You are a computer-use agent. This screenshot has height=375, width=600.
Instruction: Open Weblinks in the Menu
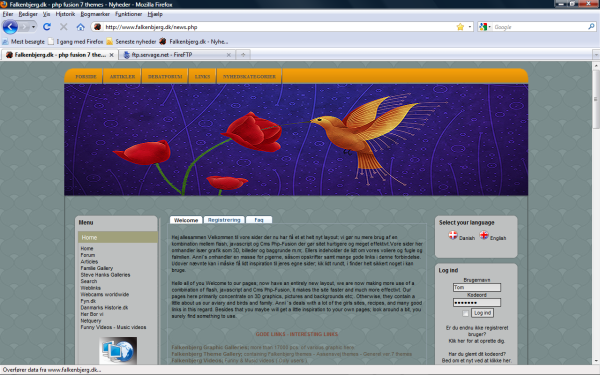point(91,288)
